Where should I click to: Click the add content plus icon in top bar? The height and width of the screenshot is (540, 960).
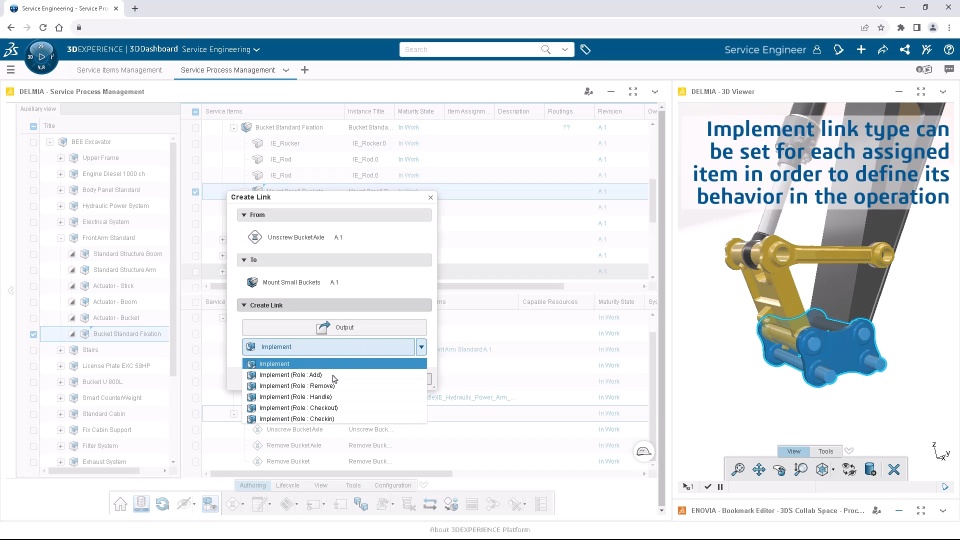(861, 50)
